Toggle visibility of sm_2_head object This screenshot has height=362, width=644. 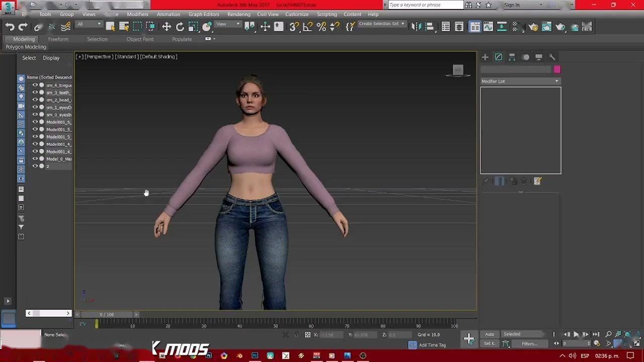point(35,100)
